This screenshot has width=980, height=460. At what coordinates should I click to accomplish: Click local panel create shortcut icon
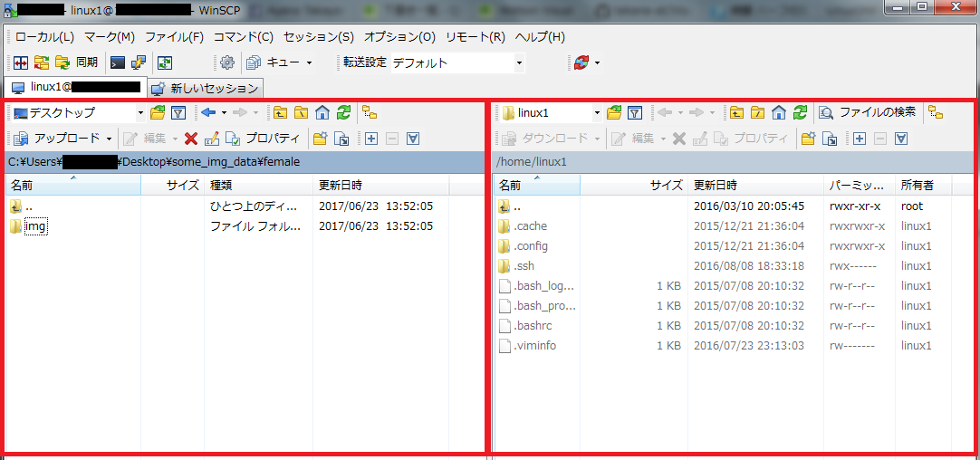point(341,139)
